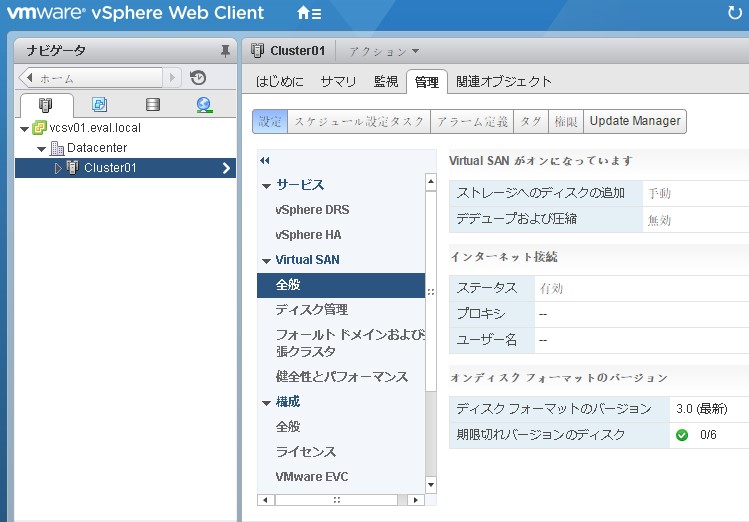
Task: Select the Networking inventory tab
Action: [x=204, y=104]
